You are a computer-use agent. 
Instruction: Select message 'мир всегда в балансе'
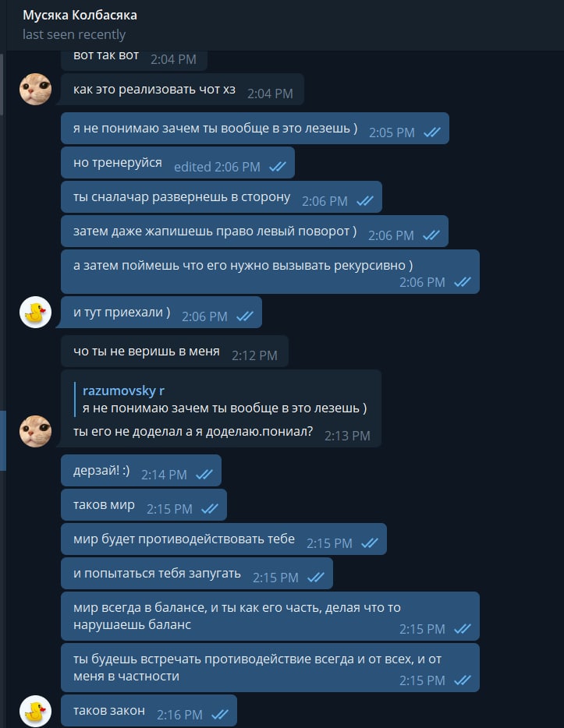click(x=270, y=617)
